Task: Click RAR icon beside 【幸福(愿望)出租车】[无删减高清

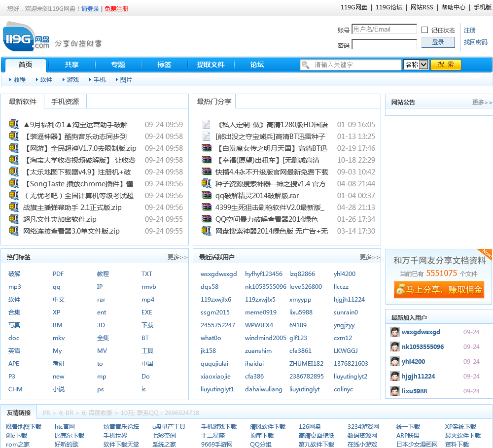Action: click(x=206, y=160)
